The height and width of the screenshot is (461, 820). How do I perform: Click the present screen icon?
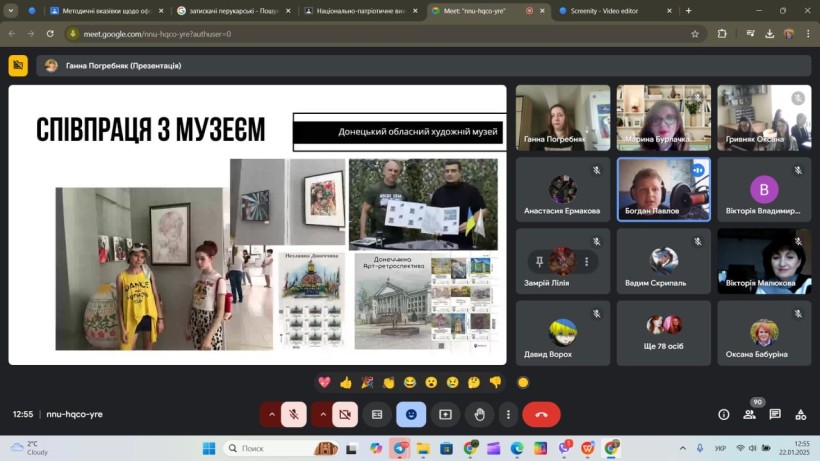445,414
